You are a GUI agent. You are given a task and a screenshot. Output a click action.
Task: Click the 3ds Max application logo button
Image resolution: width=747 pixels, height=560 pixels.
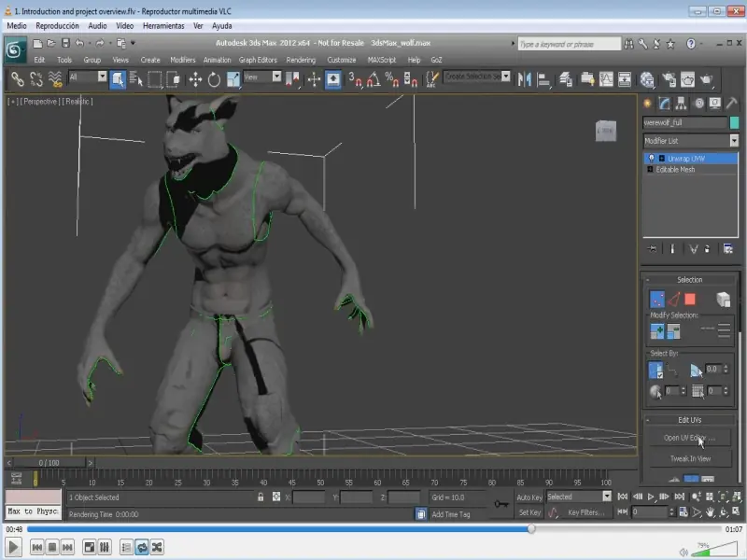(x=15, y=49)
